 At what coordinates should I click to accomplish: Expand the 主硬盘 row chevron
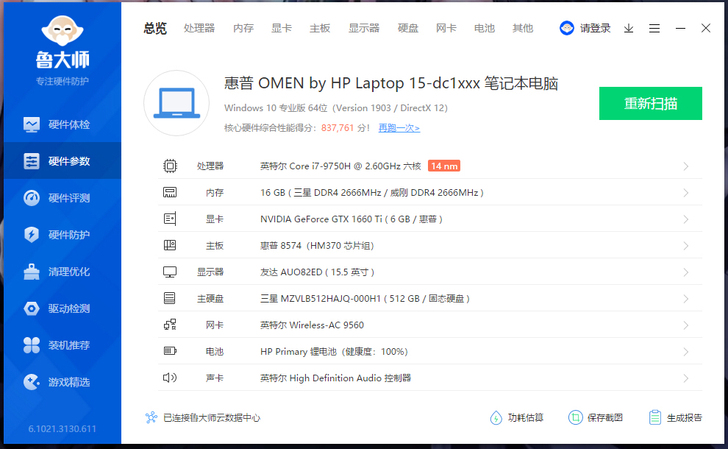(x=686, y=299)
